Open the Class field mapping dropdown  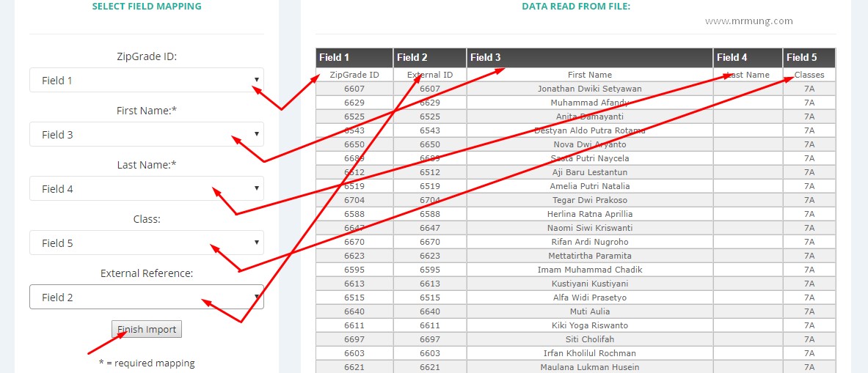(x=147, y=243)
